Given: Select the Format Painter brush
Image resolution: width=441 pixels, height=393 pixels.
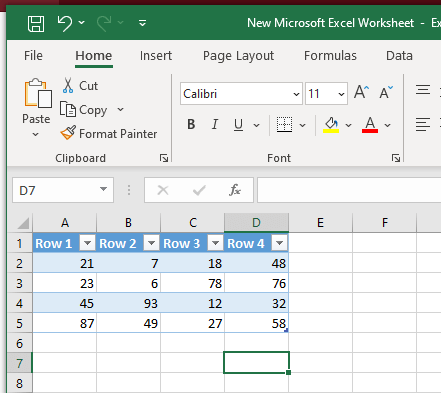Looking at the screenshot, I should tap(68, 133).
